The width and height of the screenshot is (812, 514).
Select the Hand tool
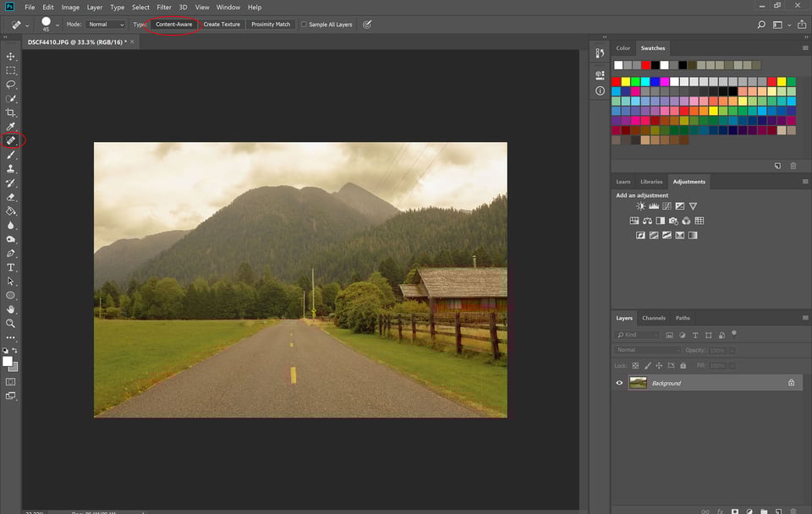(x=10, y=309)
